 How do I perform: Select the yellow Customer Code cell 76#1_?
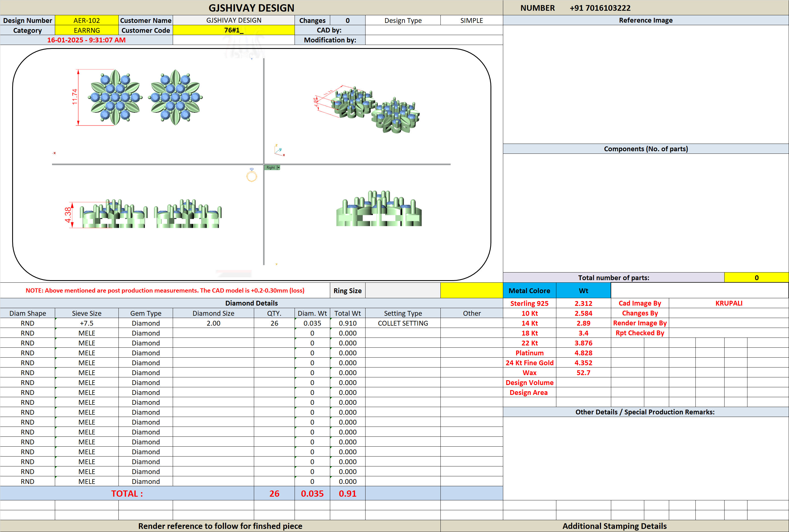(234, 30)
